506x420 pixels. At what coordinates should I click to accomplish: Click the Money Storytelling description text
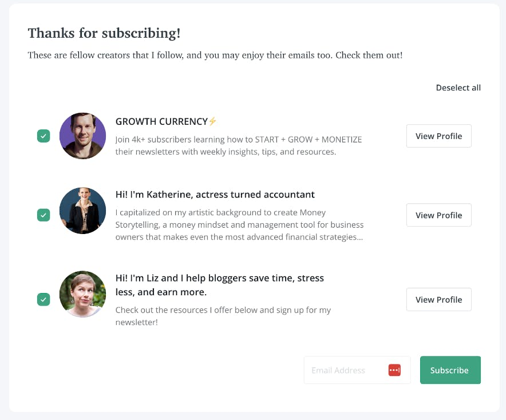coord(239,224)
